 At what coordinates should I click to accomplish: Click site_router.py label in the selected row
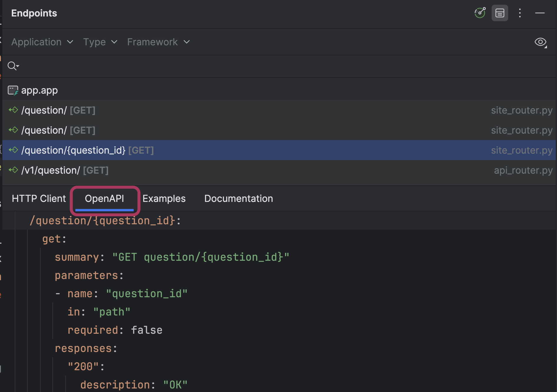coord(522,150)
